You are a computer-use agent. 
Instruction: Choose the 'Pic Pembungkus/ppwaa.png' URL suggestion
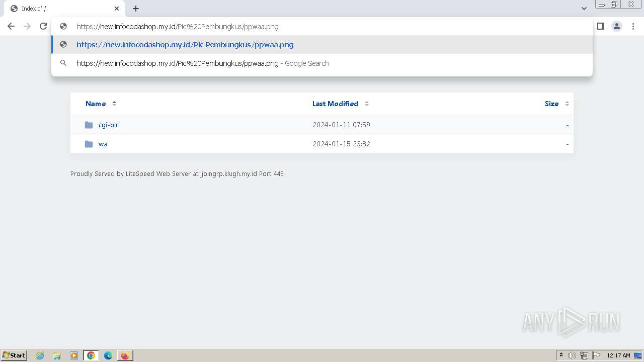pyautogui.click(x=322, y=44)
